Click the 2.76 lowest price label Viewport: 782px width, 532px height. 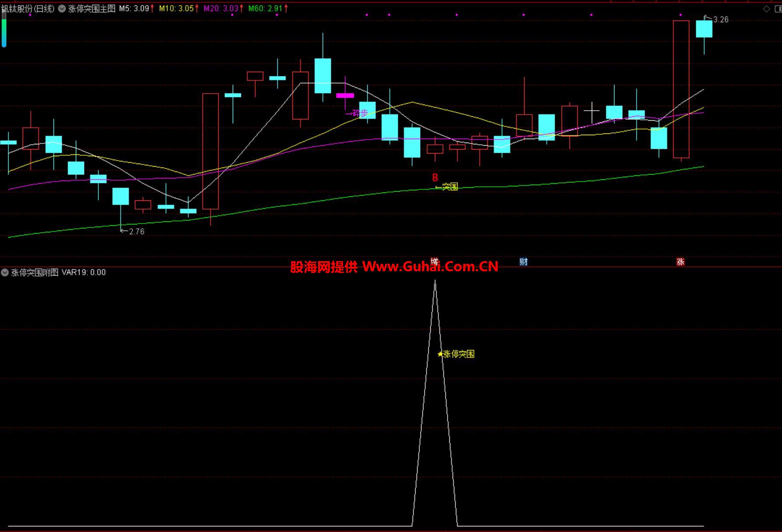[x=133, y=231]
